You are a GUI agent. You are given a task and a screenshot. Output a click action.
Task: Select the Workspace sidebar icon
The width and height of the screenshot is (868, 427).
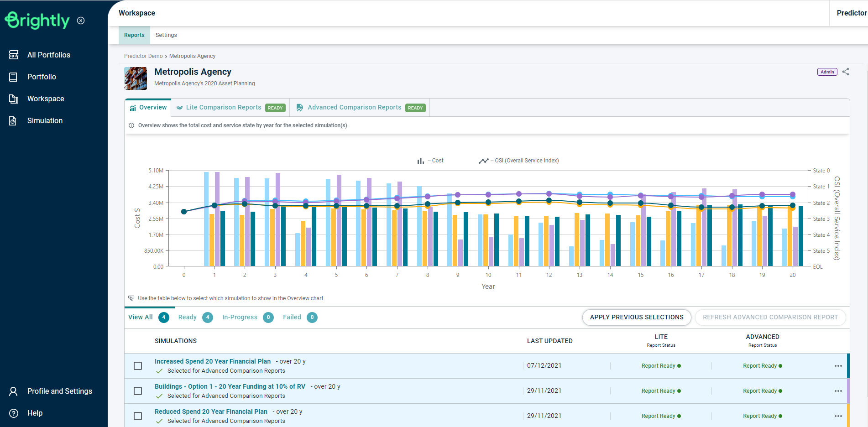[x=14, y=99]
